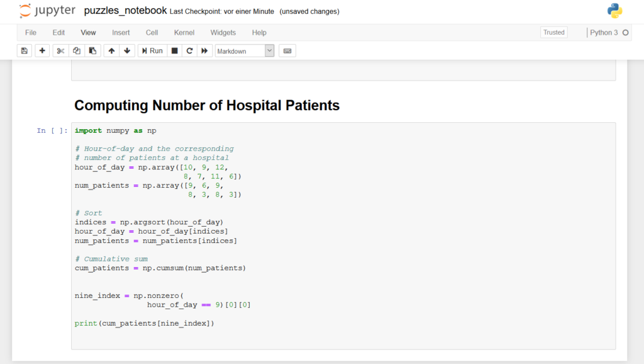Cut selected cells with scissors icon
The height and width of the screenshot is (364, 644).
60,51
